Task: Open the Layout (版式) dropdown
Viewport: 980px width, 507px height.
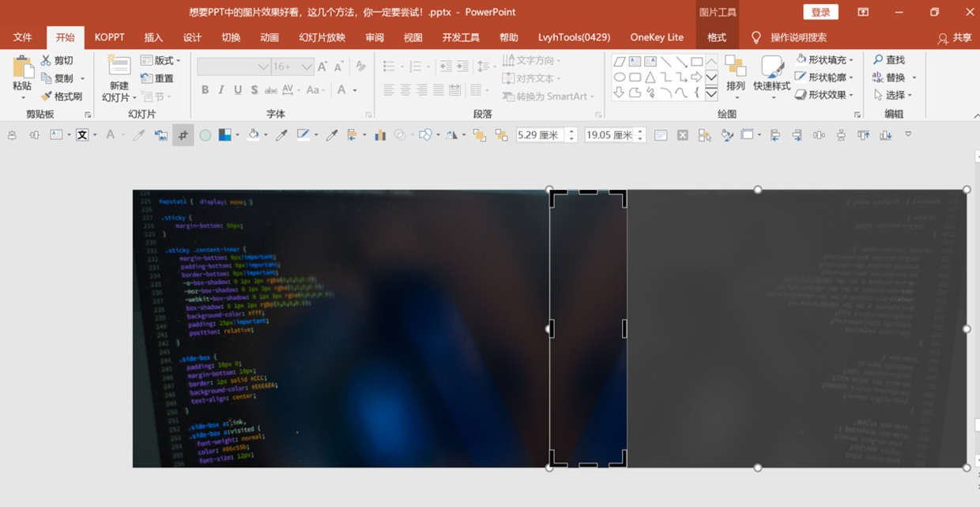Action: [160, 60]
